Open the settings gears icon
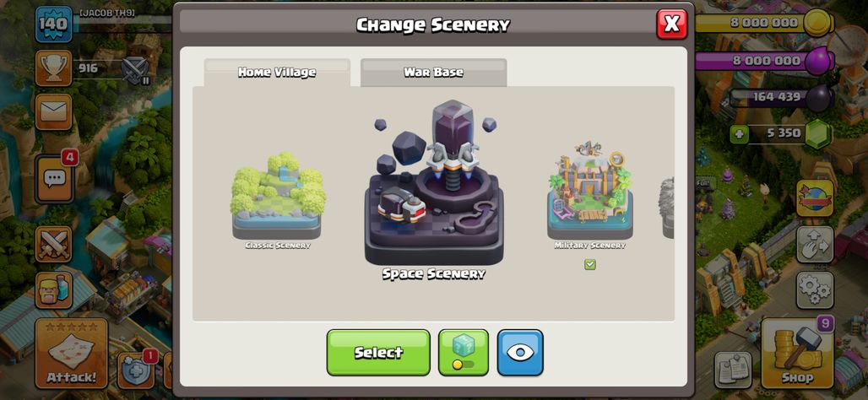 coord(815,290)
